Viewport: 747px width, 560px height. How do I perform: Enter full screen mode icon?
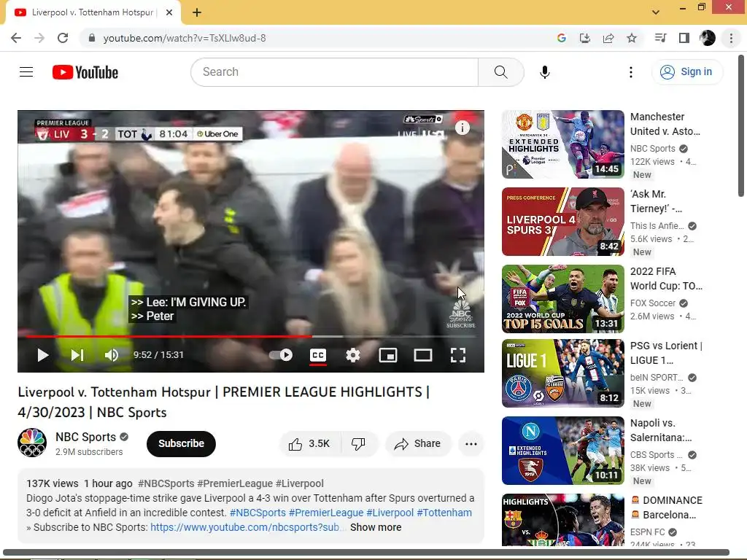(x=458, y=355)
